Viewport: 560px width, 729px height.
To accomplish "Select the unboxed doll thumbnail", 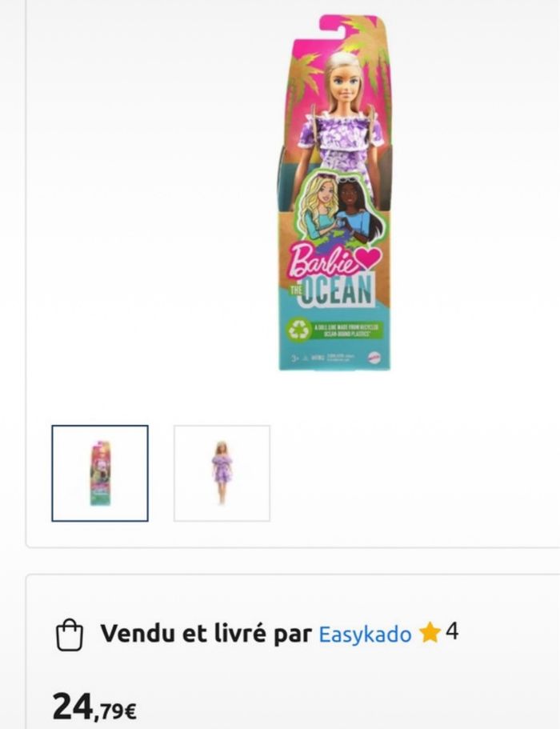I will (x=222, y=473).
